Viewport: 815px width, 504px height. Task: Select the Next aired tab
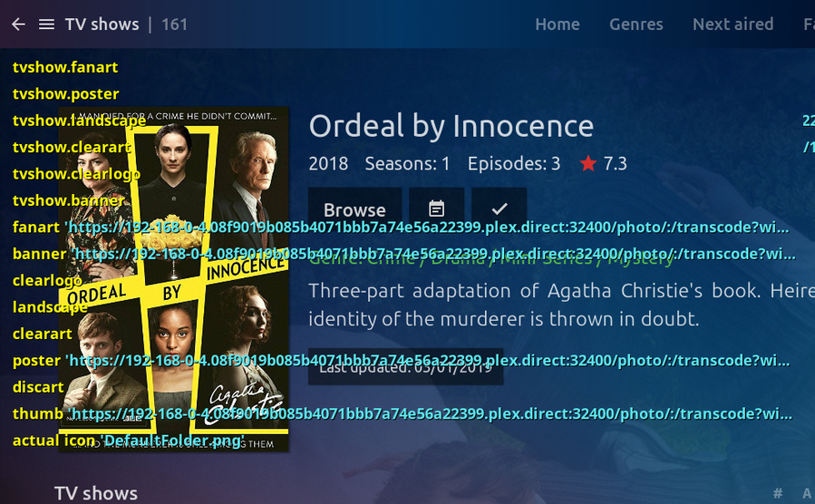point(733,24)
